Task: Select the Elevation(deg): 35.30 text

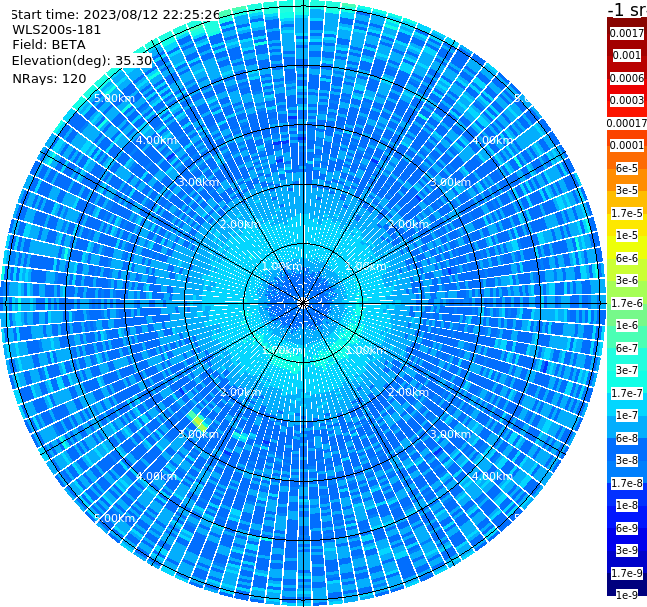Action: click(82, 61)
